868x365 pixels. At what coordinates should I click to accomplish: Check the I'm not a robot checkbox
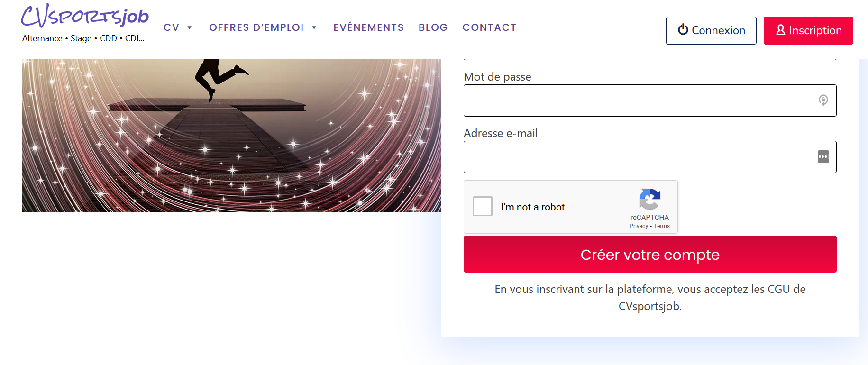point(483,207)
